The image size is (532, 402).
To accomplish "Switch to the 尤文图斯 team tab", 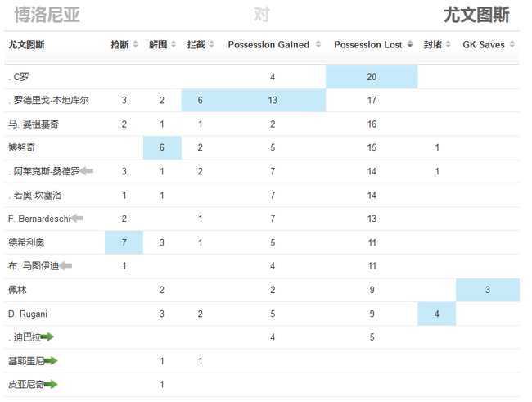I will tap(476, 15).
